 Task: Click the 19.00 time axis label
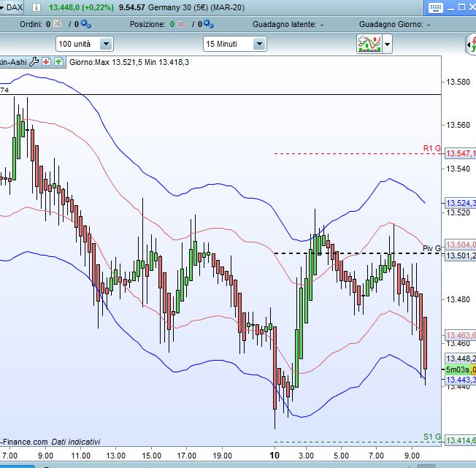point(222,456)
